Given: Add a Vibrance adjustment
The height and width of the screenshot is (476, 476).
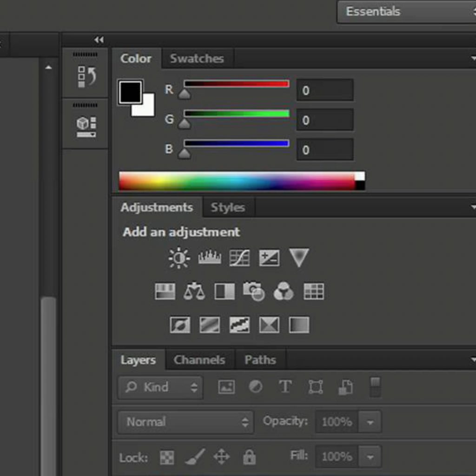Looking at the screenshot, I should [298, 258].
